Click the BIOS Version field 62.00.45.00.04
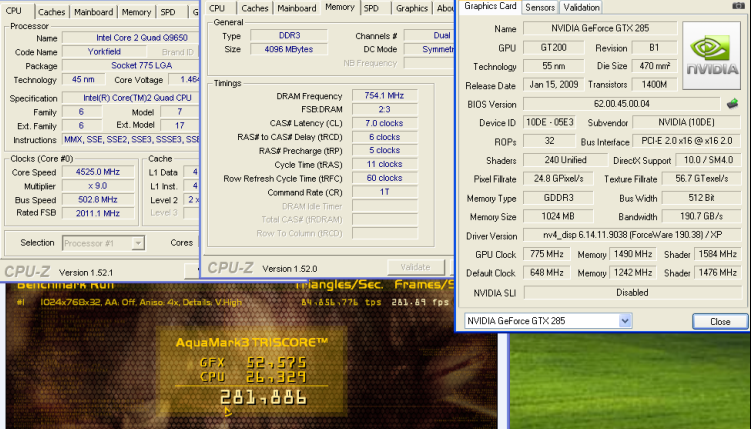 coord(622,104)
